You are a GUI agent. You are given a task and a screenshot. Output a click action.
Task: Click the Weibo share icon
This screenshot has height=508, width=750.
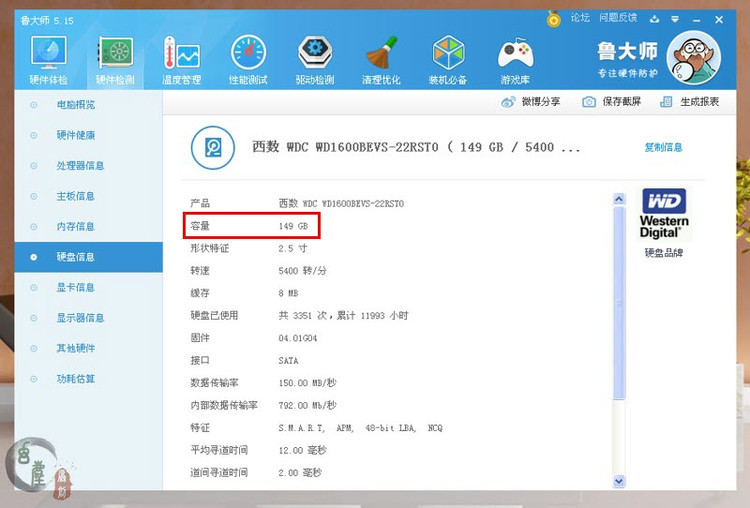pyautogui.click(x=508, y=102)
